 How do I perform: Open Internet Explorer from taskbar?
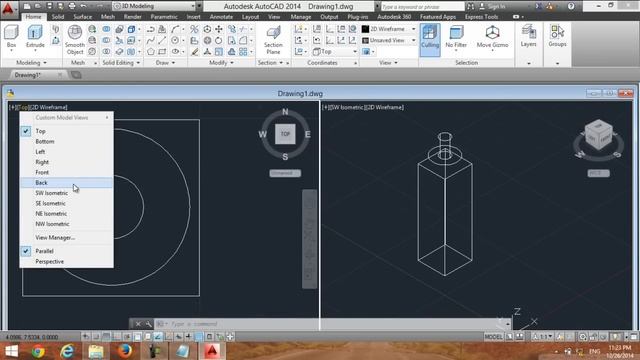[67, 351]
